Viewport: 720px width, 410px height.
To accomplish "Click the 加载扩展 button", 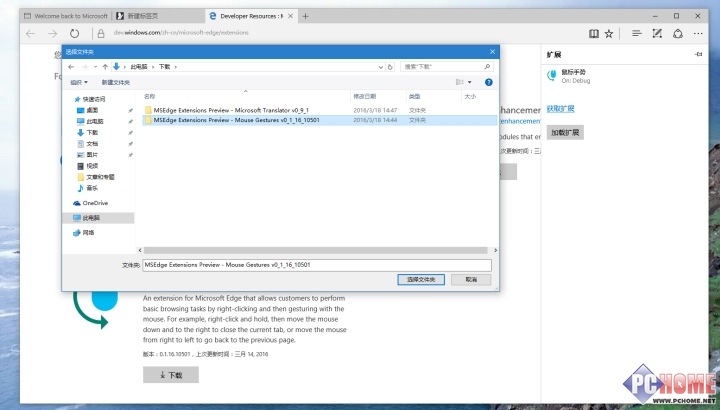I will (565, 132).
